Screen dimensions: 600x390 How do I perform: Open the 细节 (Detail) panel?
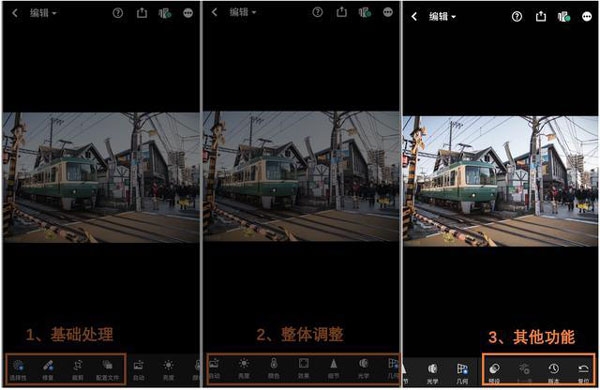[x=333, y=368]
